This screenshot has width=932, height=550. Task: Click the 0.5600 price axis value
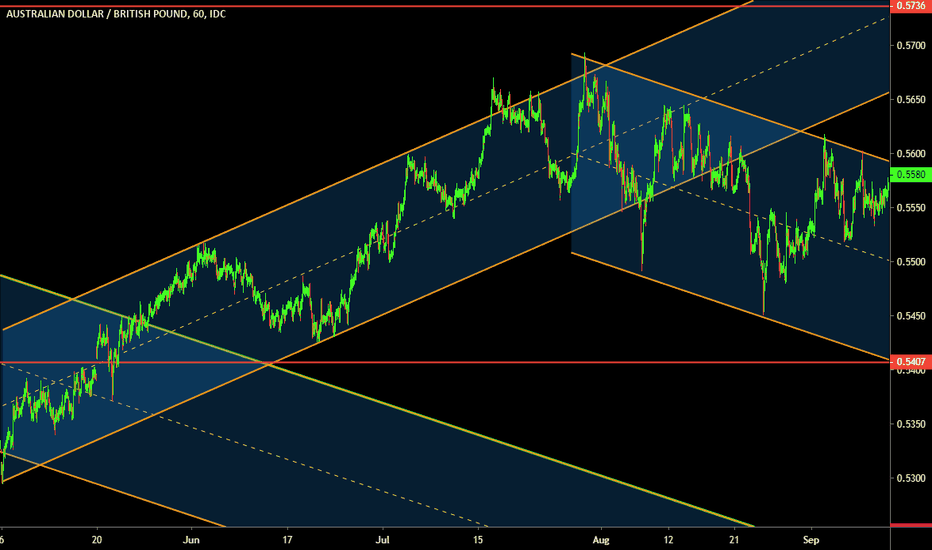(911, 153)
